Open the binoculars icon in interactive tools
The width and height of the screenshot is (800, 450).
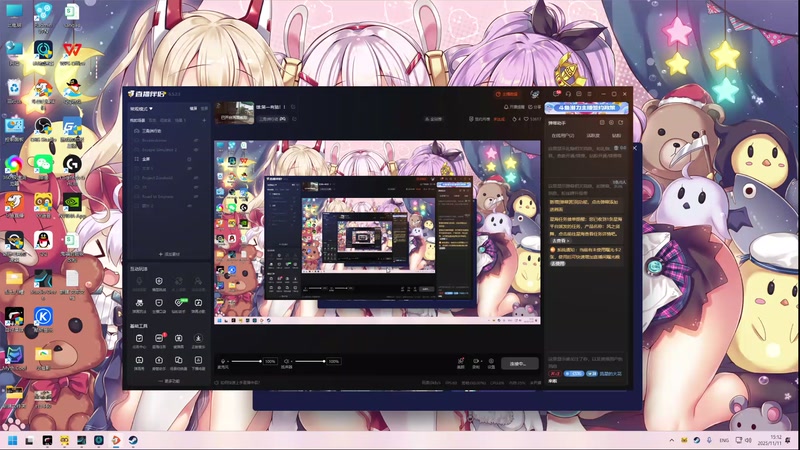click(x=139, y=303)
